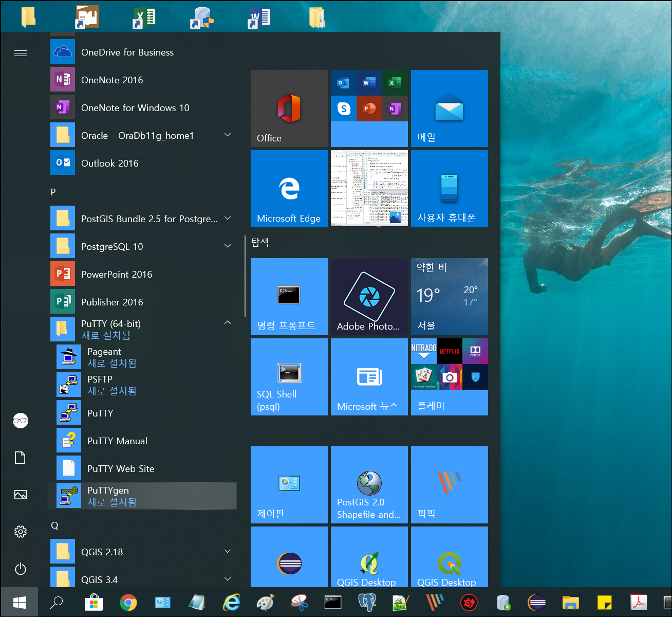The height and width of the screenshot is (617, 672).
Task: Open the Eclipse tile
Action: [289, 557]
